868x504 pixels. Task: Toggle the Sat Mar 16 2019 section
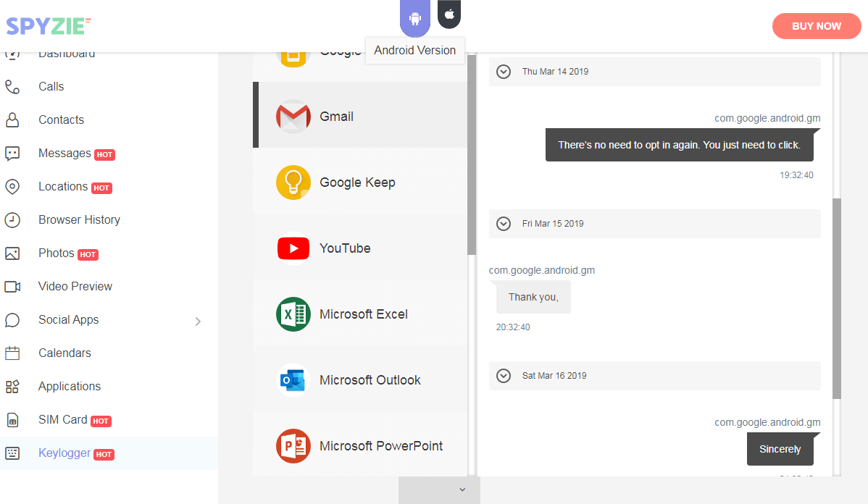click(504, 376)
